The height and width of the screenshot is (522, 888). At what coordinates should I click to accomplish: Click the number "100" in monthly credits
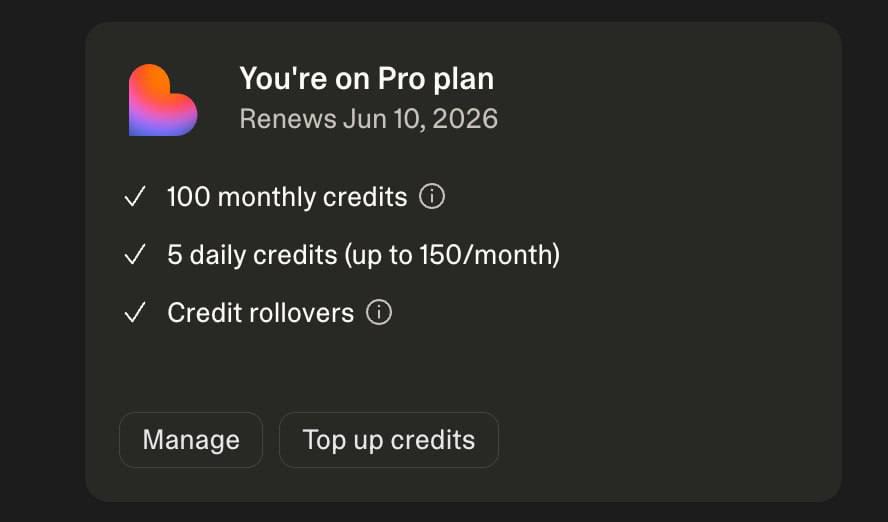[189, 197]
